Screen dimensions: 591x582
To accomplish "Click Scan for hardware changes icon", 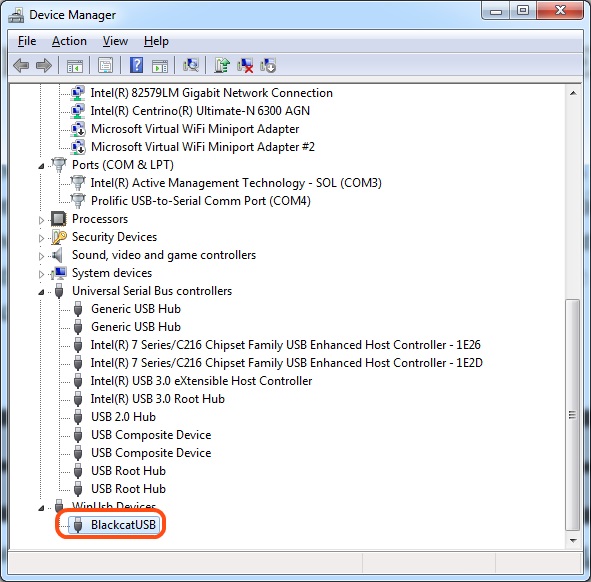I will [x=191, y=66].
